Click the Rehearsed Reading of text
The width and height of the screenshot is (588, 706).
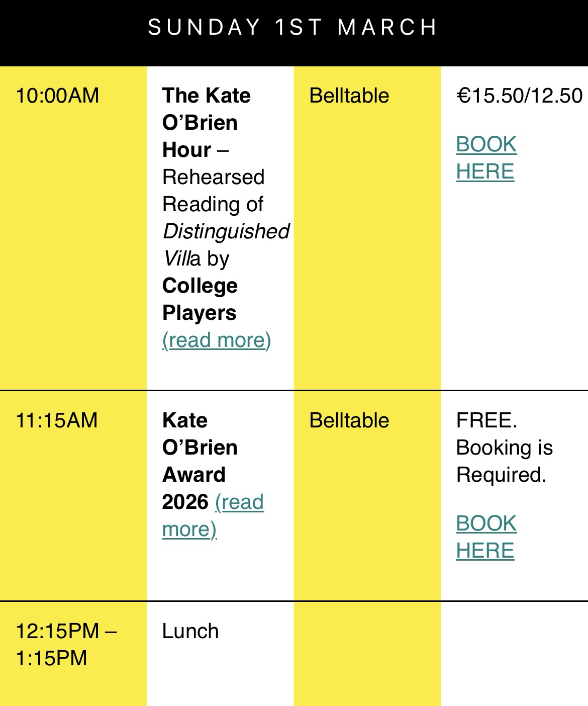click(213, 191)
